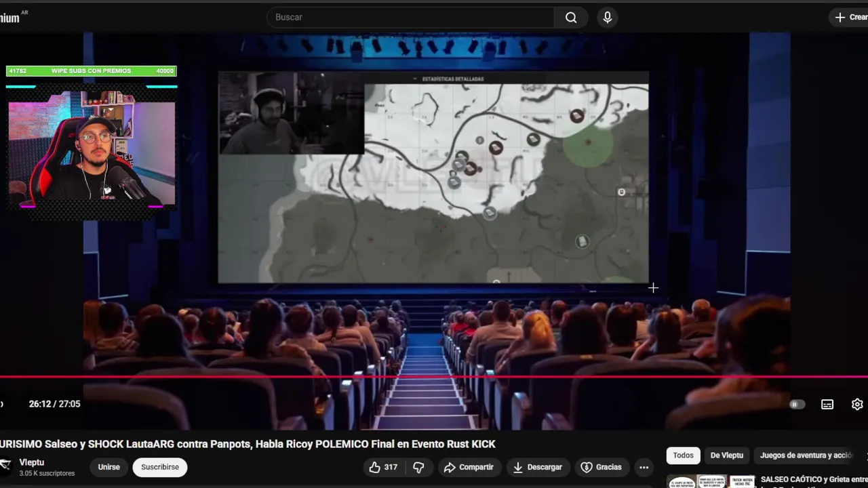
Task: Select the Todos filter chip
Action: point(683,455)
